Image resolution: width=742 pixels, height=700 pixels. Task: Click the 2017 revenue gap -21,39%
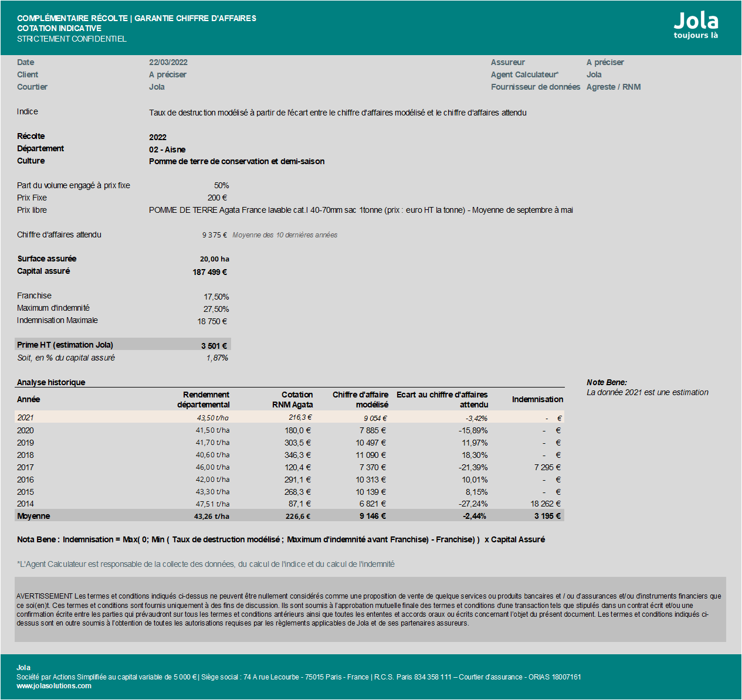click(473, 467)
